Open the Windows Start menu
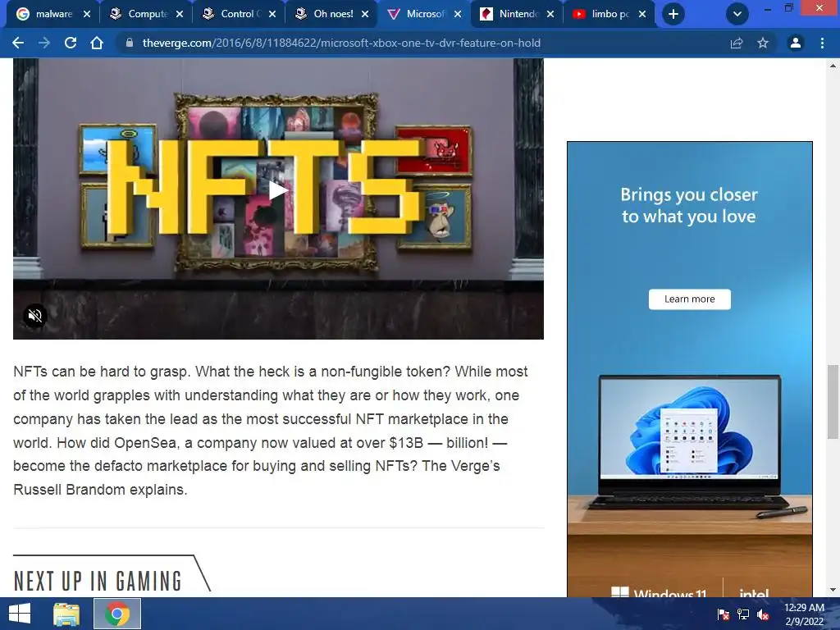The height and width of the screenshot is (630, 840). [20, 614]
